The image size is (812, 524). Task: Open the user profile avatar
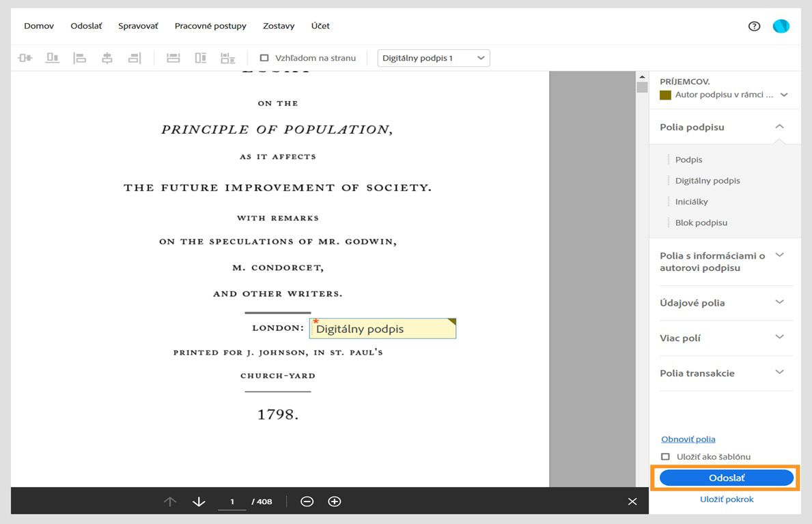pos(781,26)
